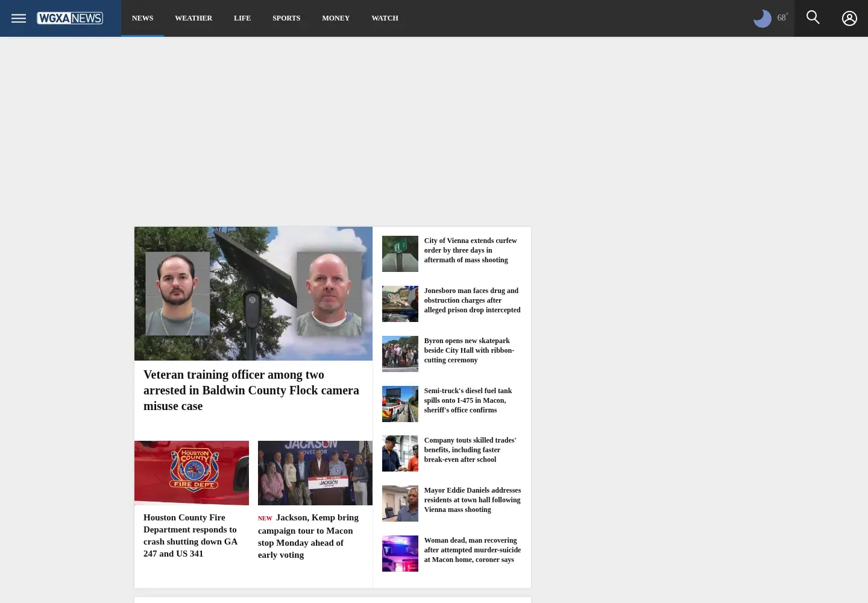Open the News menu tab
The height and width of the screenshot is (603, 868).
(x=142, y=18)
